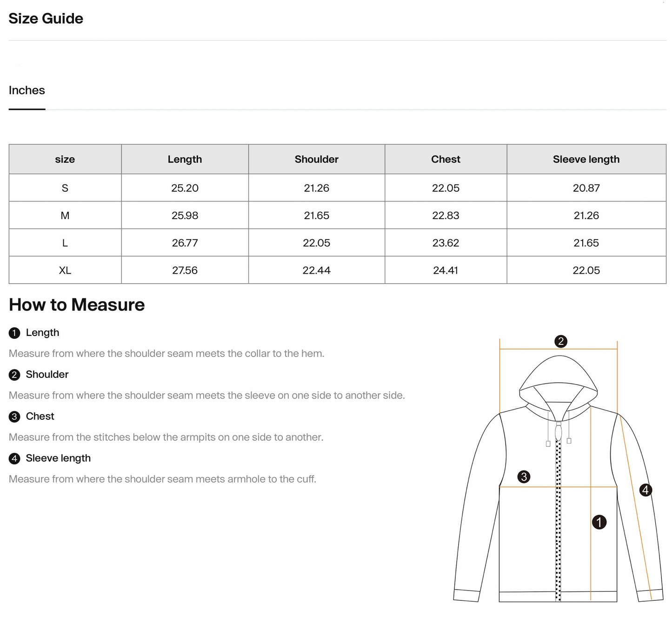672x625 pixels.
Task: Click the L chest value 23.62
Action: pyautogui.click(x=446, y=243)
